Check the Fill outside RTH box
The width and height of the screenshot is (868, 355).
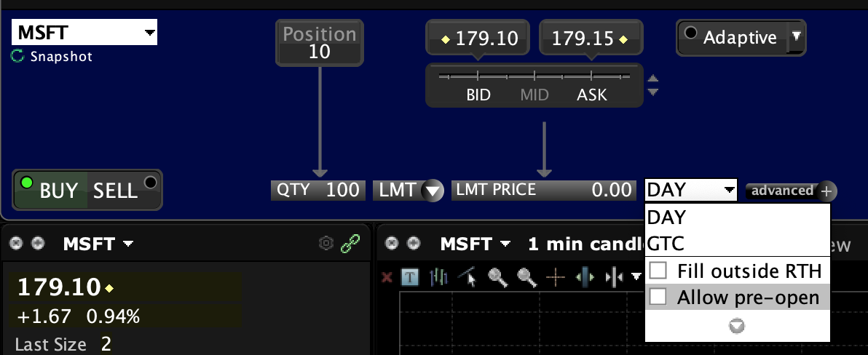[x=658, y=271]
